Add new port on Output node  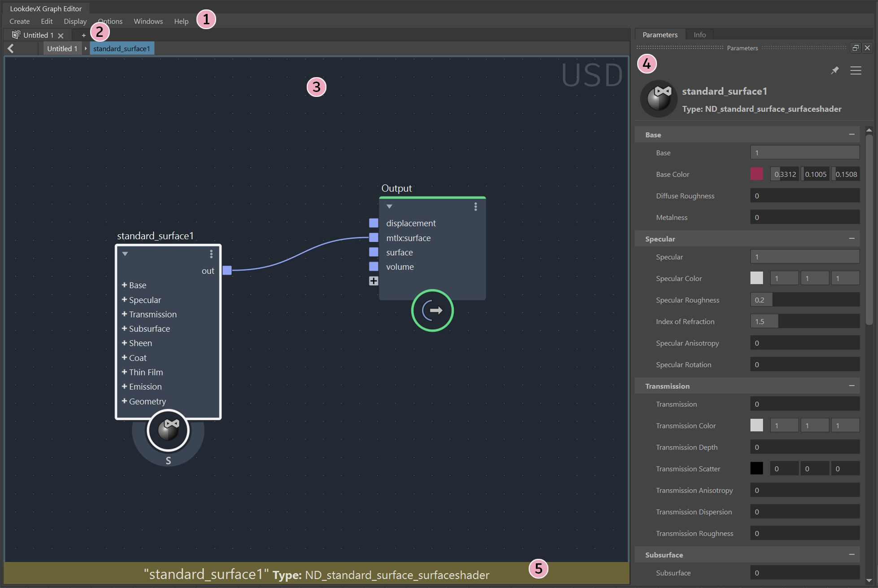pyautogui.click(x=373, y=281)
